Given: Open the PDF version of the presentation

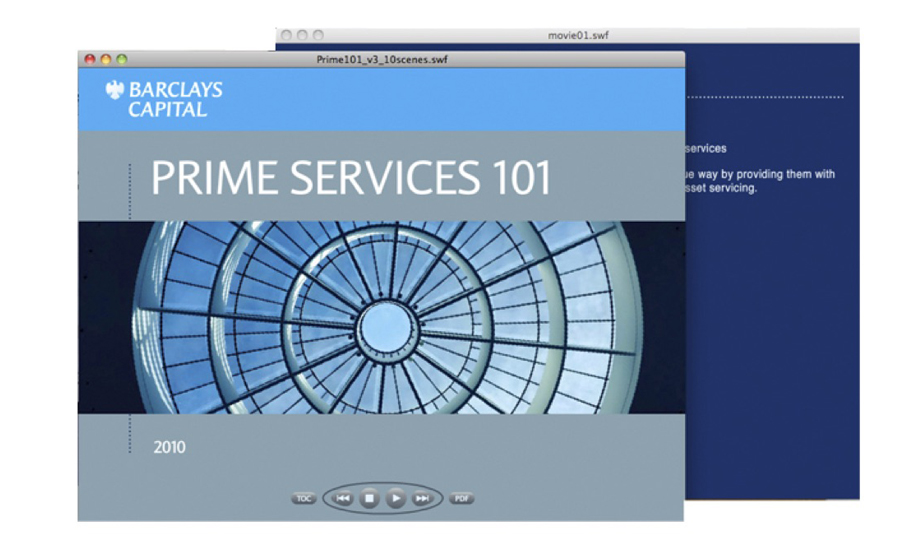Looking at the screenshot, I should (461, 498).
